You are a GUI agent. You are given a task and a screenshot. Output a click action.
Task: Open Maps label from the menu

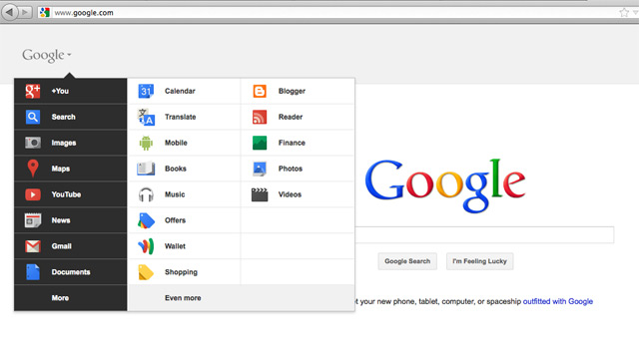pos(60,169)
